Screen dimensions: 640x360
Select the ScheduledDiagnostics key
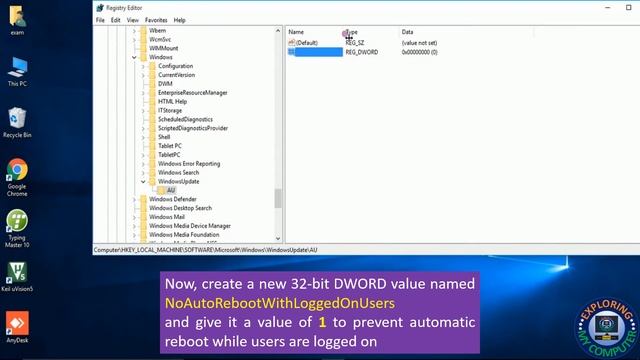[185, 119]
